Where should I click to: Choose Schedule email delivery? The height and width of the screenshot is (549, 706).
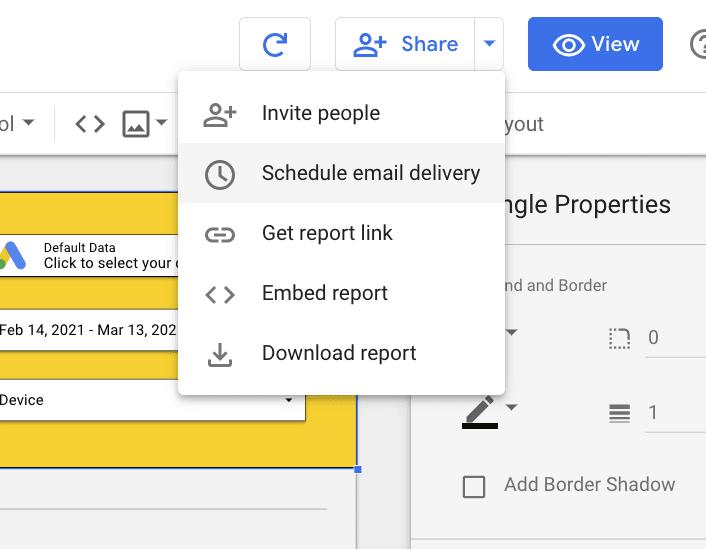pyautogui.click(x=341, y=173)
